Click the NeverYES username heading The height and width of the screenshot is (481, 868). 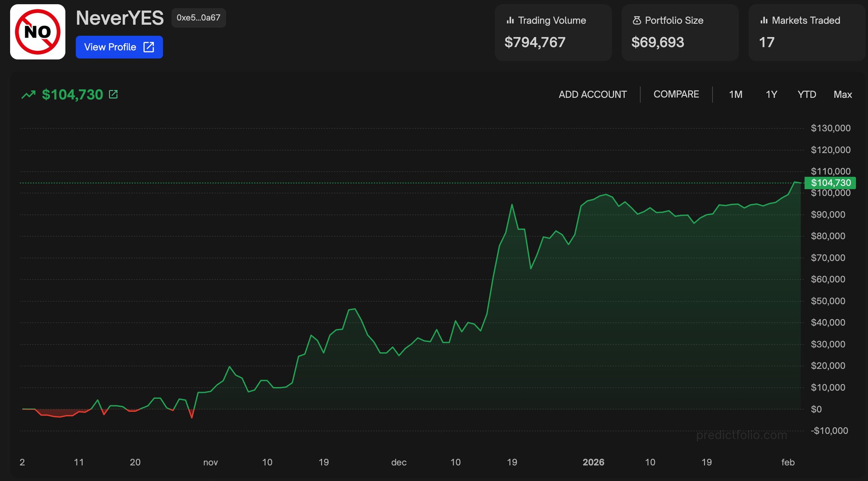(x=120, y=18)
